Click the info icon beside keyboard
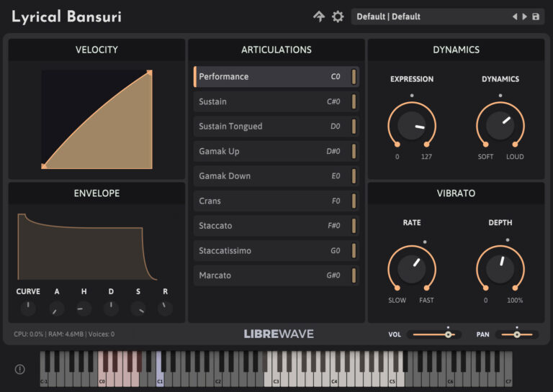This screenshot has width=553, height=392. pos(19,369)
